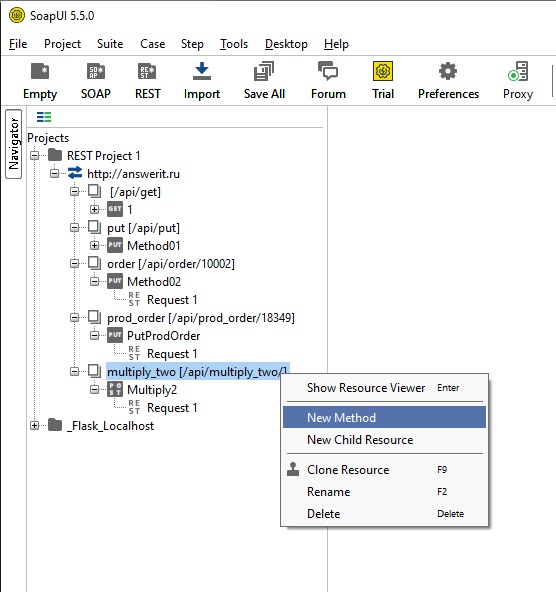This screenshot has width=556, height=592.
Task: Select Method01 tree item text
Action: (x=154, y=245)
